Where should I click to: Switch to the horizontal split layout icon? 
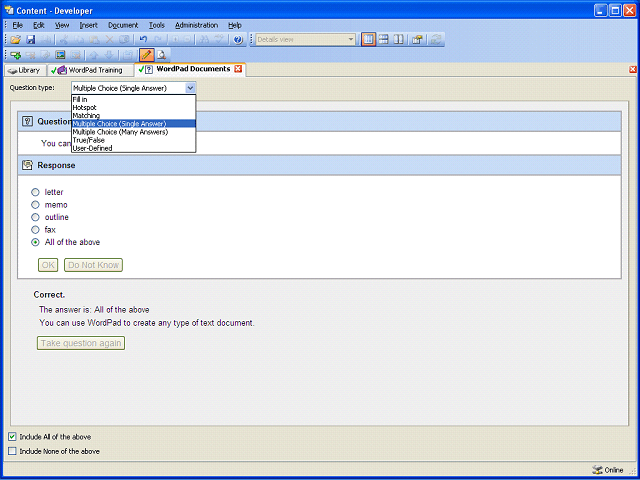[383, 40]
